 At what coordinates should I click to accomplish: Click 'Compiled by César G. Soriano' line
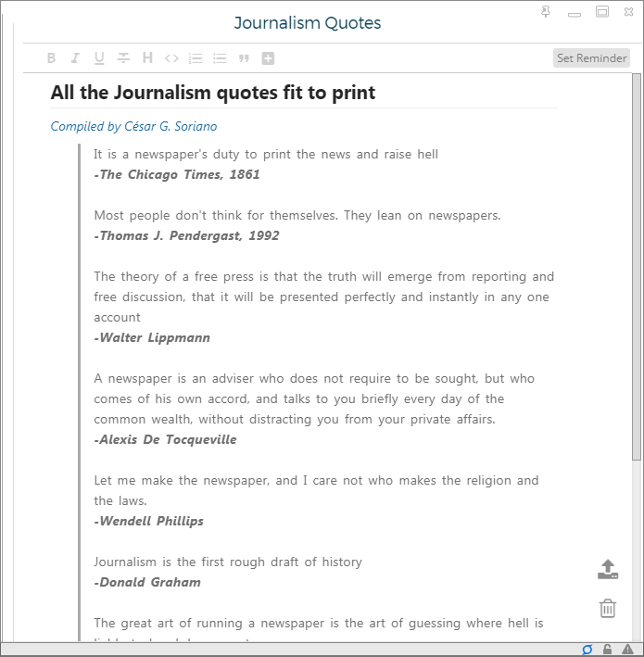pyautogui.click(x=133, y=126)
